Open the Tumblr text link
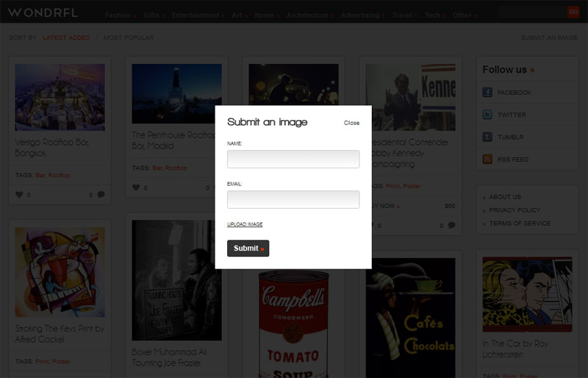588x378 pixels. (510, 137)
